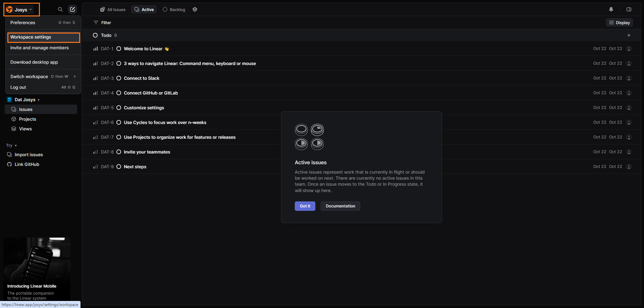Image resolution: width=644 pixels, height=308 pixels.
Task: Click the DAT-9 issue identifier
Action: (107, 167)
